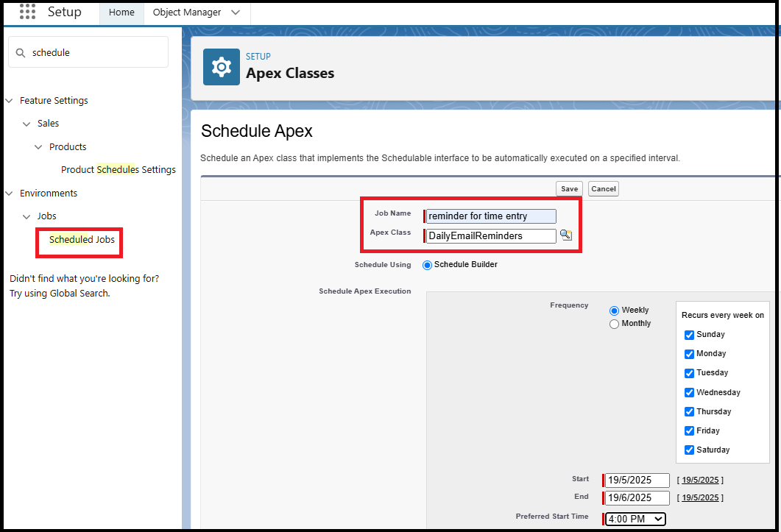Open the Object Manager dropdown arrow
The image size is (781, 532).
[x=236, y=13]
